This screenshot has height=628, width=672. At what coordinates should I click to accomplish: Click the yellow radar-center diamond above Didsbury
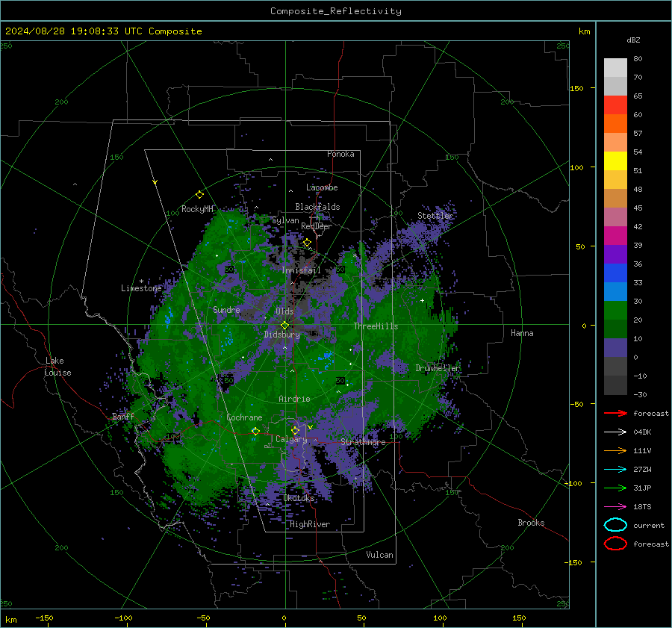pos(284,326)
